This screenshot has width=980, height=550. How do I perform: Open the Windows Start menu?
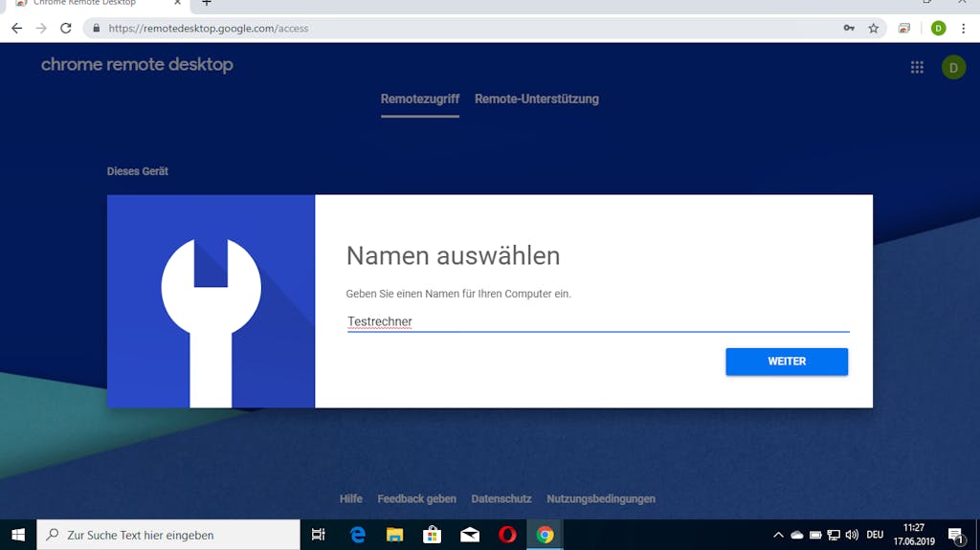(x=18, y=535)
